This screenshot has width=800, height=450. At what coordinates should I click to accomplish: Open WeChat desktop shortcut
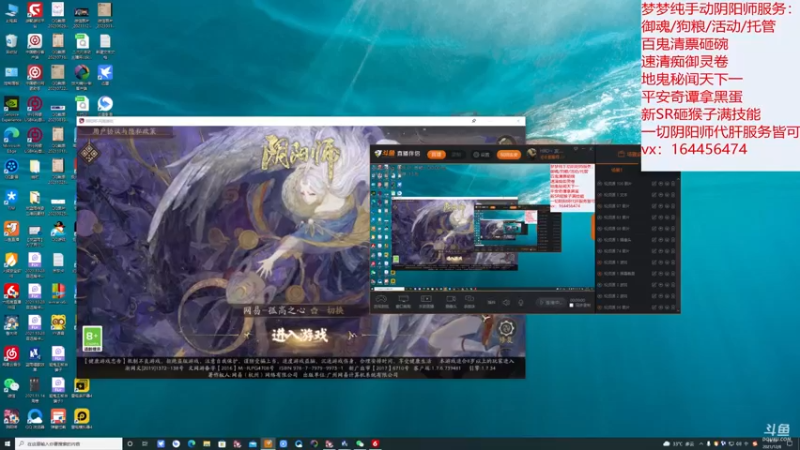coord(11,387)
